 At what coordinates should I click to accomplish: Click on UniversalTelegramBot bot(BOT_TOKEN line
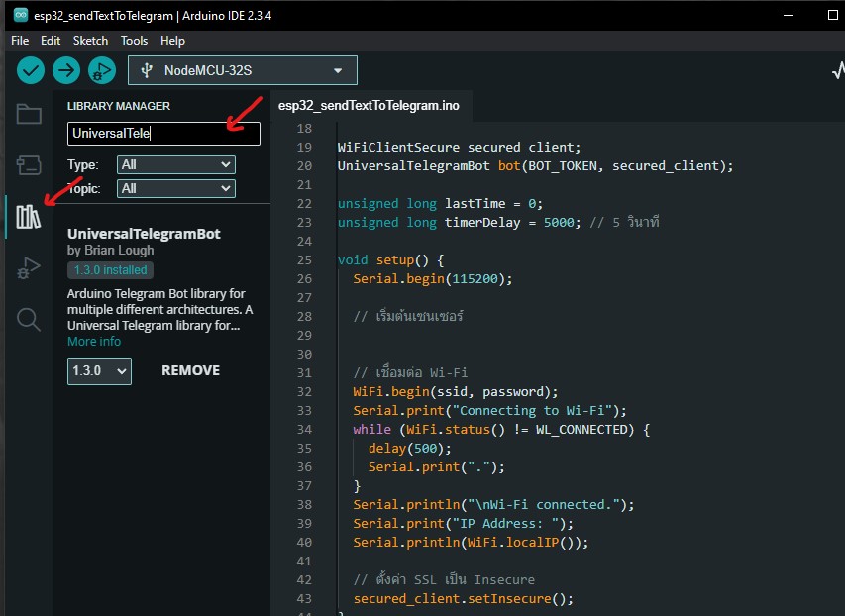pyautogui.click(x=535, y=166)
